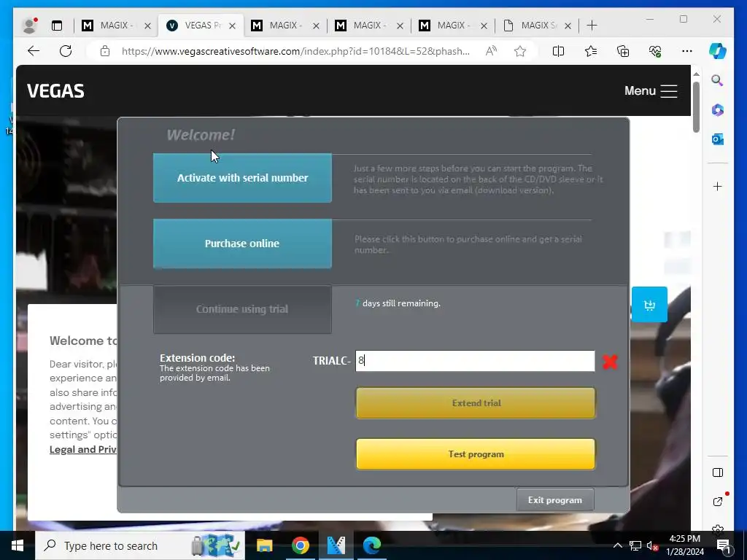Open Collections icon in toolbar
This screenshot has height=560, width=747.
point(623,51)
